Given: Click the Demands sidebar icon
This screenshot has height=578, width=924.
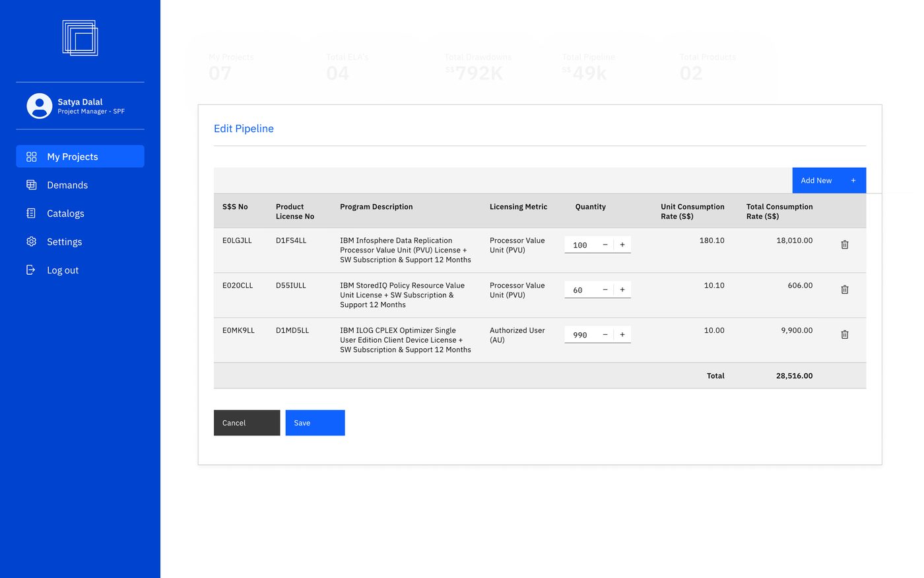Looking at the screenshot, I should coord(31,185).
